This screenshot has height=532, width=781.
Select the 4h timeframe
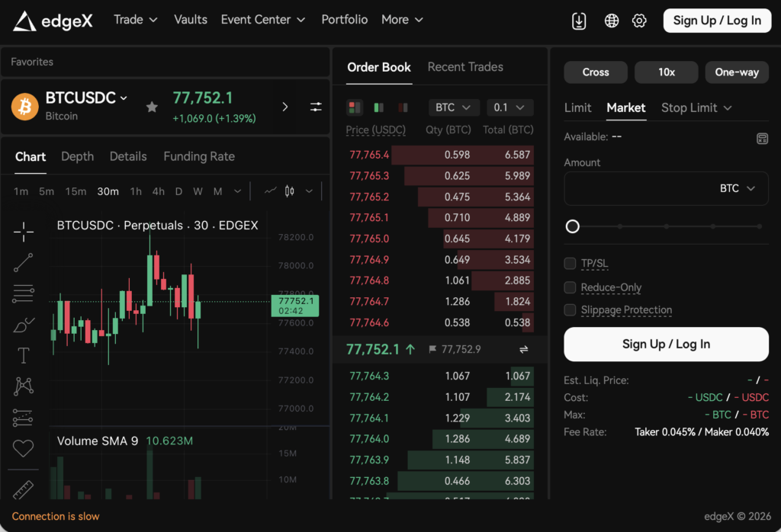click(159, 191)
